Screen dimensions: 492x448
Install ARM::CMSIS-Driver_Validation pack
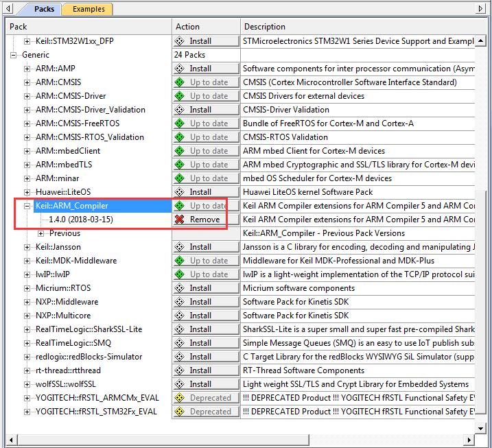coord(206,110)
